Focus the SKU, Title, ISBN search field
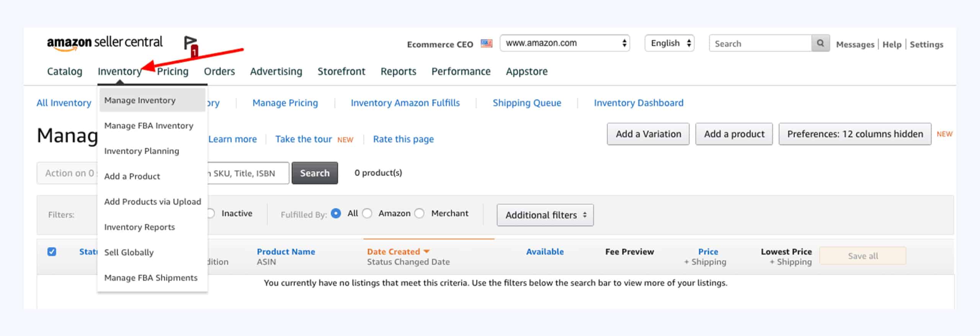The width and height of the screenshot is (980, 336). pos(248,173)
